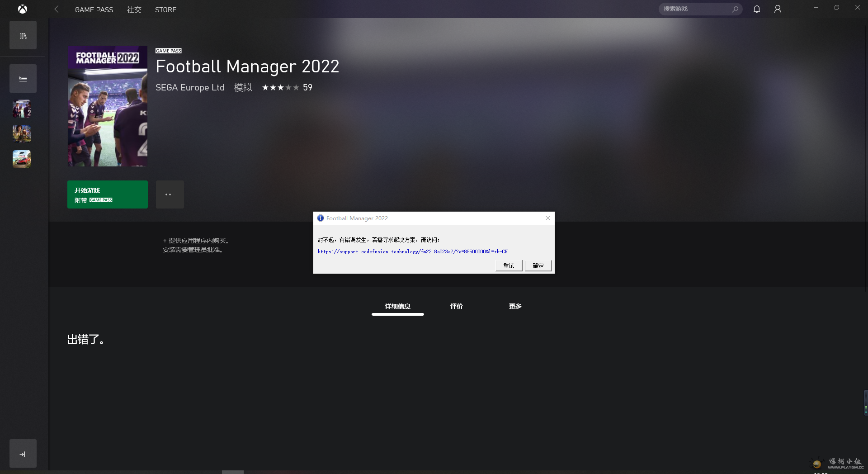Click the 出错了。 error text
This screenshot has height=474, width=868.
(x=86, y=339)
